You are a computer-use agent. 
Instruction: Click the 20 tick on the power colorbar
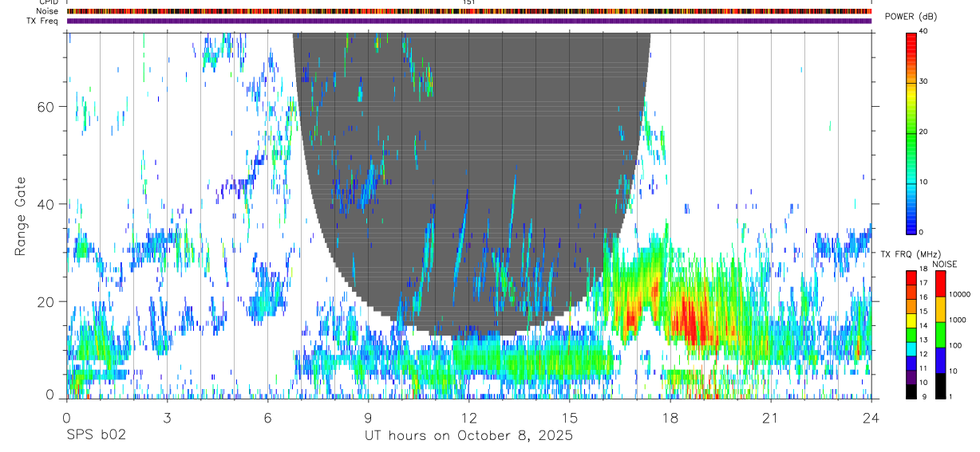pyautogui.click(x=923, y=132)
